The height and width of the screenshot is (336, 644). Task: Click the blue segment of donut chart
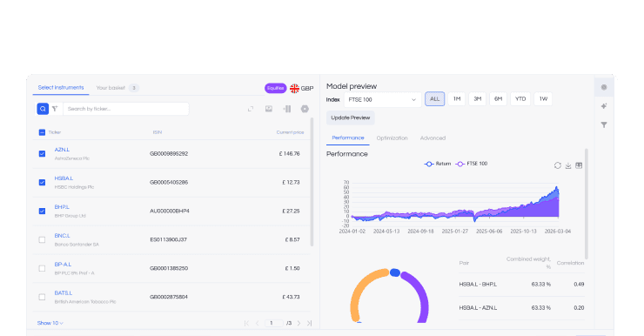tap(395, 272)
